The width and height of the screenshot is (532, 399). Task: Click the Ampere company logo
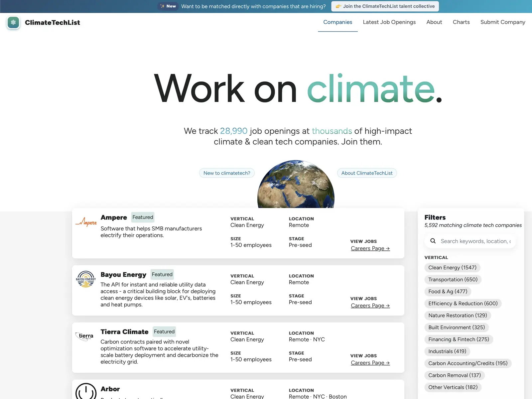pyautogui.click(x=86, y=222)
